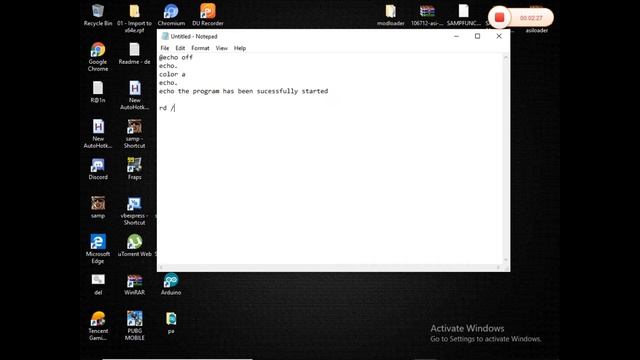Image resolution: width=640 pixels, height=360 pixels.
Task: Open Notepad's Help menu
Action: pos(240,48)
